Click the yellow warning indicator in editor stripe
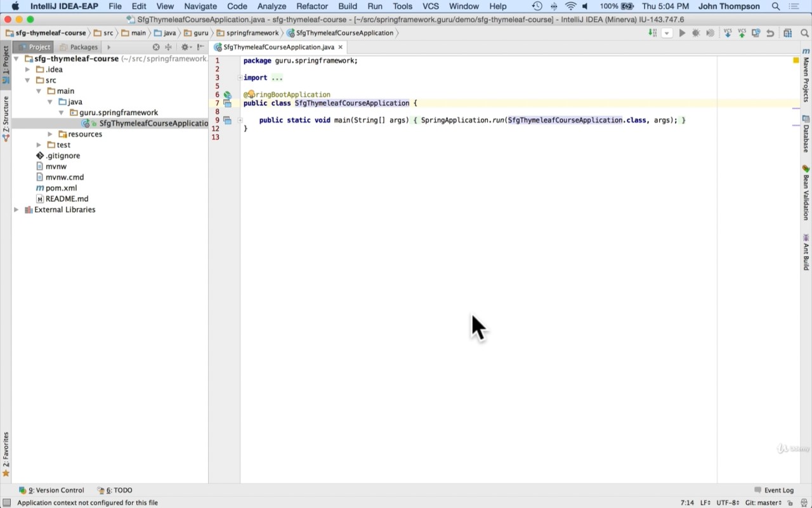 (796, 60)
